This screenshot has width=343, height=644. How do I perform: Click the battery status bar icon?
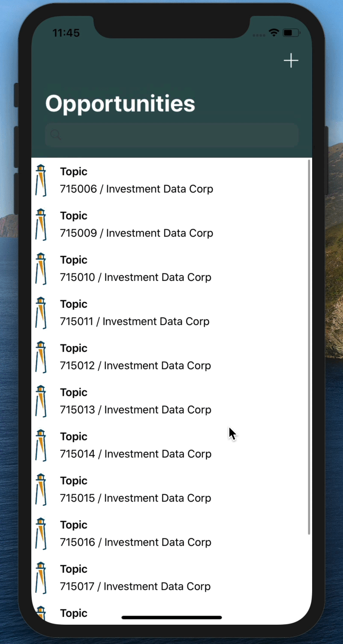click(291, 33)
